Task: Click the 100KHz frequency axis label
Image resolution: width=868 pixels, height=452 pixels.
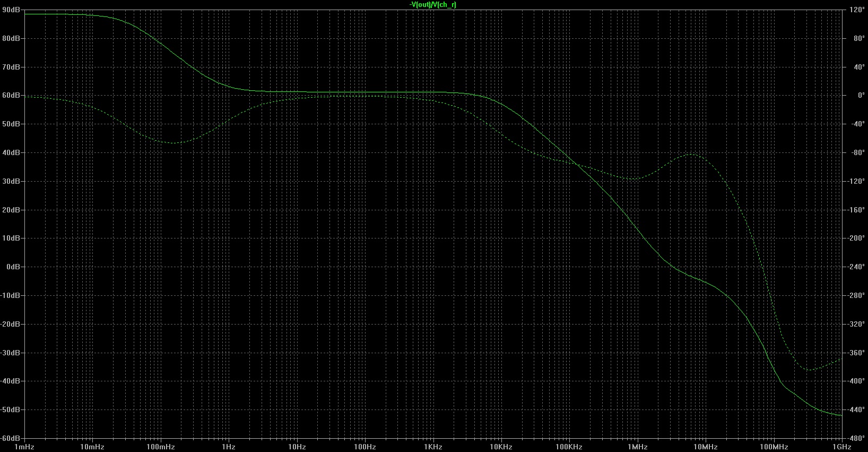Action: pos(569,447)
